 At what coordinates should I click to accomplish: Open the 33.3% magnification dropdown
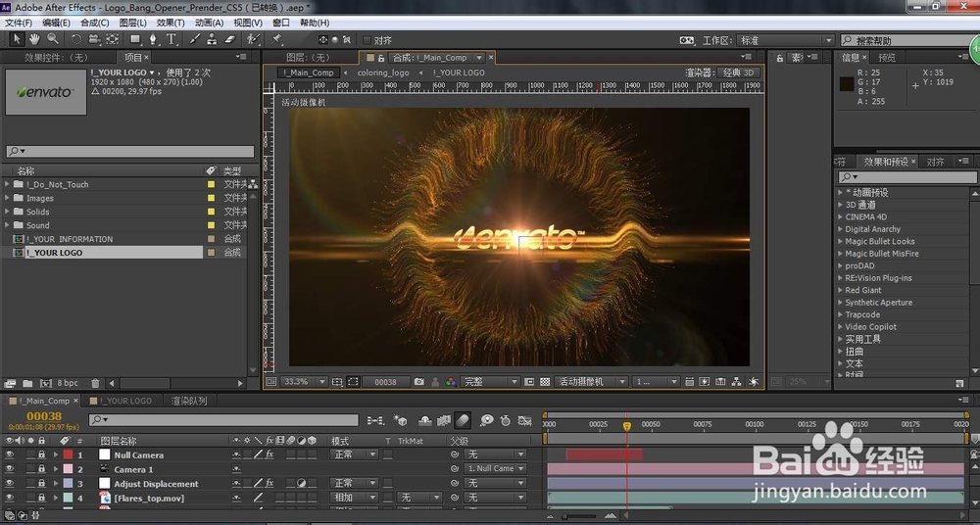pos(303,382)
